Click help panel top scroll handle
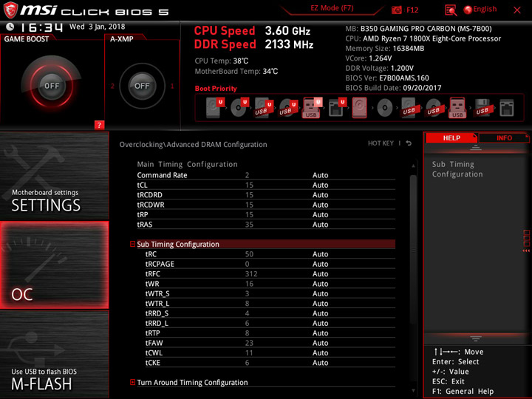 click(x=476, y=148)
